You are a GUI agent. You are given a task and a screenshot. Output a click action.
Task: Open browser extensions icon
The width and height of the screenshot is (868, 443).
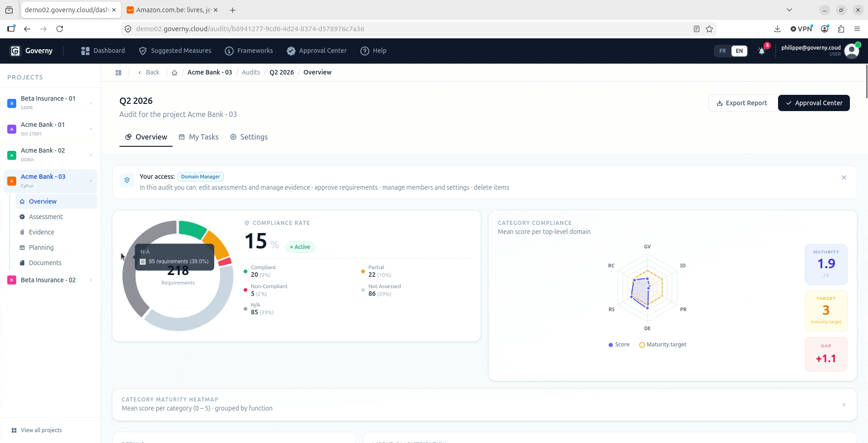click(841, 29)
